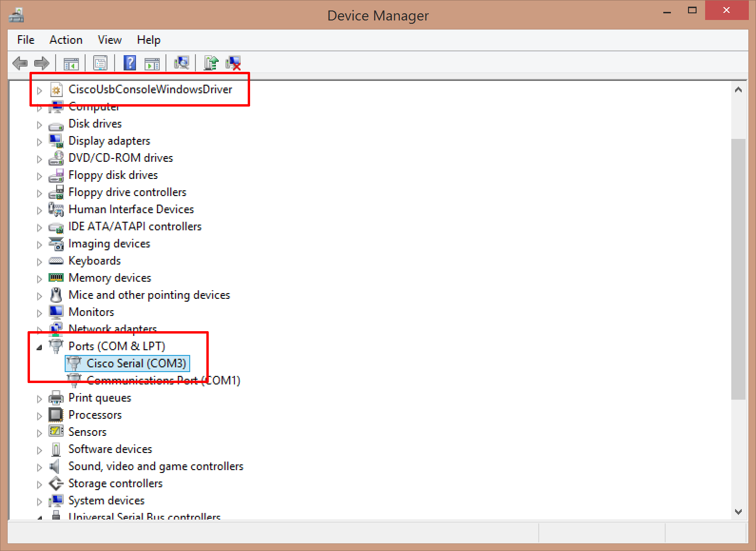
Task: Select the Storage controllers label
Action: pyautogui.click(x=116, y=483)
